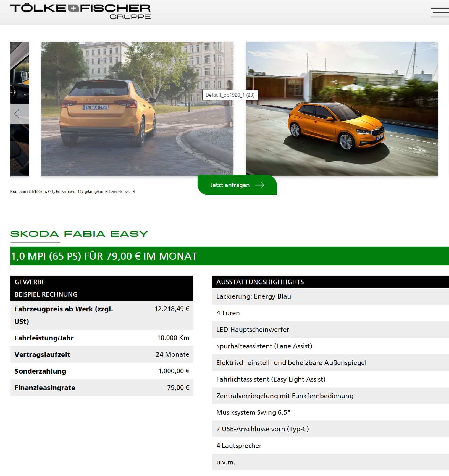The height and width of the screenshot is (476, 449).
Task: Click the 10.000 Km value
Action: 173,338
